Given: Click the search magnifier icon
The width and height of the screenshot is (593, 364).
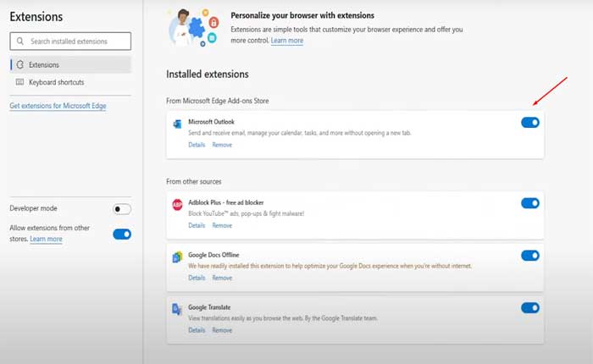Looking at the screenshot, I should point(20,41).
